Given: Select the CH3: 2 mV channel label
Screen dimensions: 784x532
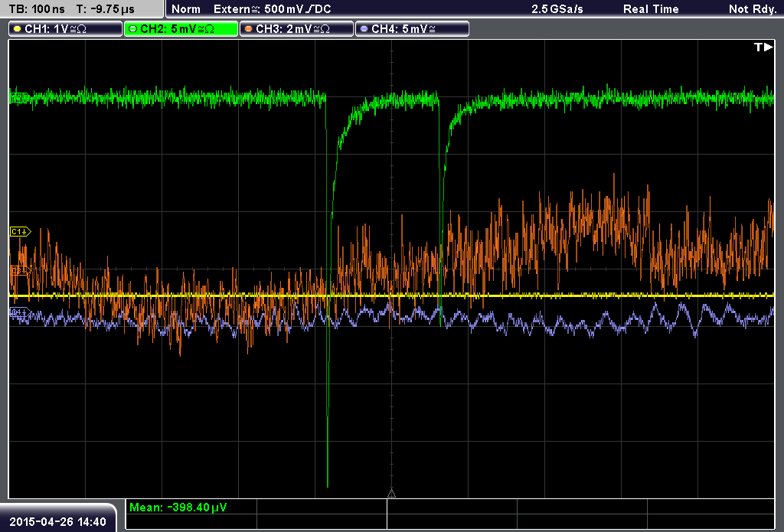Looking at the screenshot, I should click(296, 29).
